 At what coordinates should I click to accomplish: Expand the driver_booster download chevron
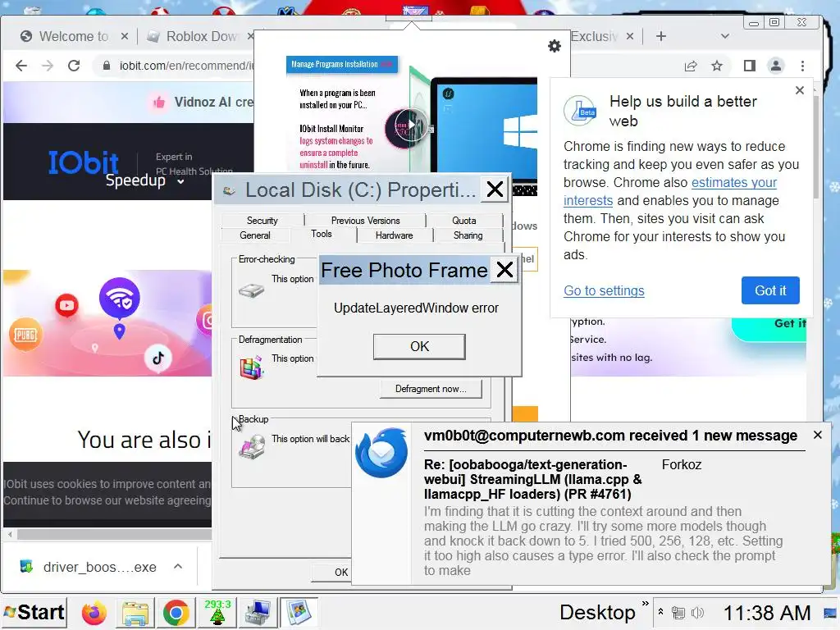tap(178, 566)
